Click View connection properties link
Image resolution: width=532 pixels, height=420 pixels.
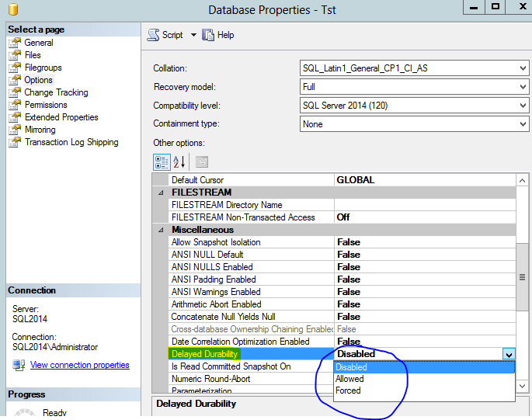(x=79, y=365)
